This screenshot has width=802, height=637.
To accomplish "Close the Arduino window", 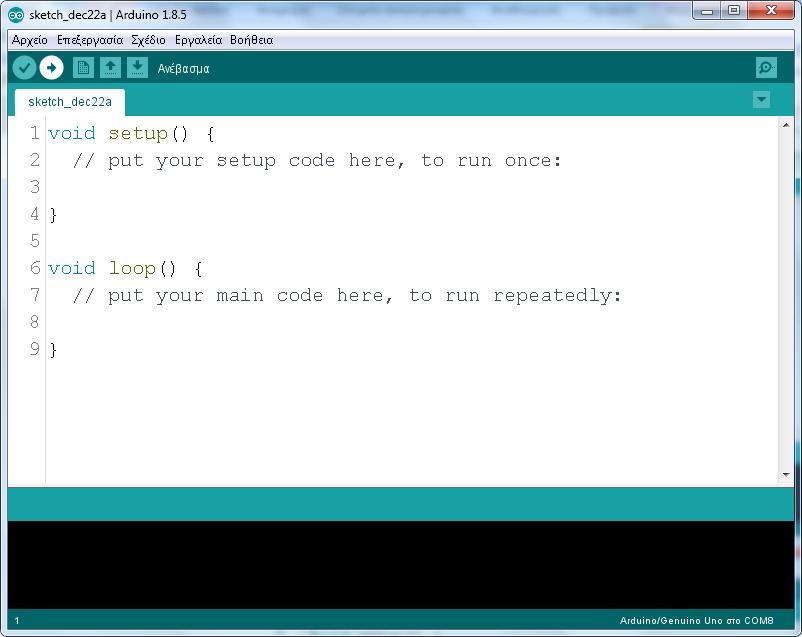I will [x=771, y=11].
